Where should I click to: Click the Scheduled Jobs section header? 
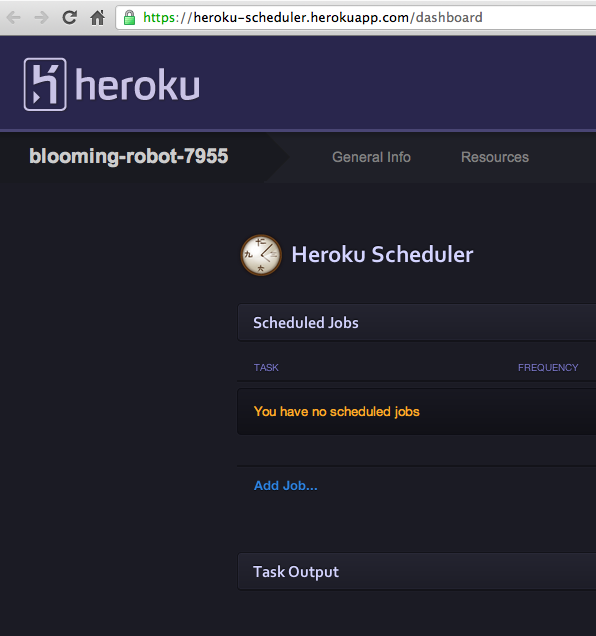click(x=417, y=323)
